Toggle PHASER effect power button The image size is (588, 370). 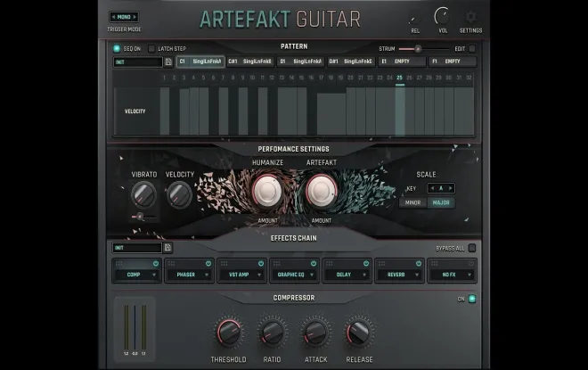tap(208, 264)
